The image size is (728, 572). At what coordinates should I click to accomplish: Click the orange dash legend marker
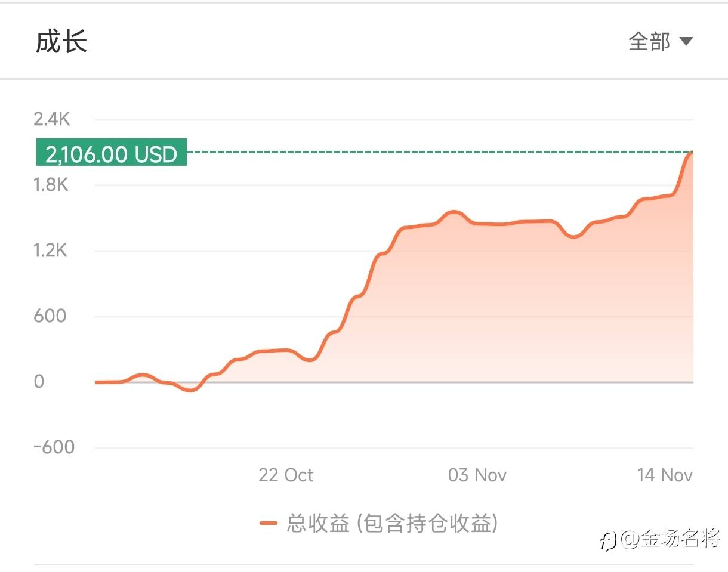point(269,524)
